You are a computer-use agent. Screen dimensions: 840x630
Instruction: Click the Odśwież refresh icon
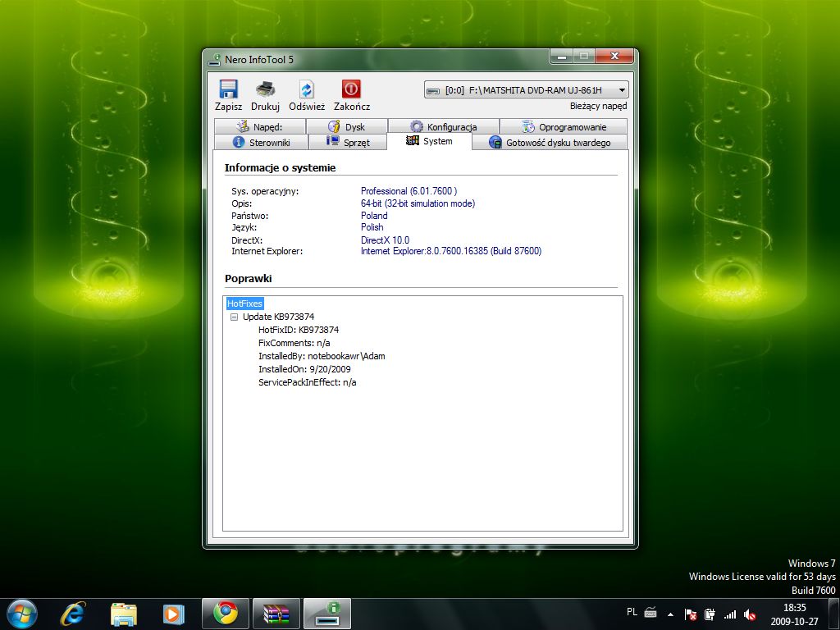(x=307, y=89)
